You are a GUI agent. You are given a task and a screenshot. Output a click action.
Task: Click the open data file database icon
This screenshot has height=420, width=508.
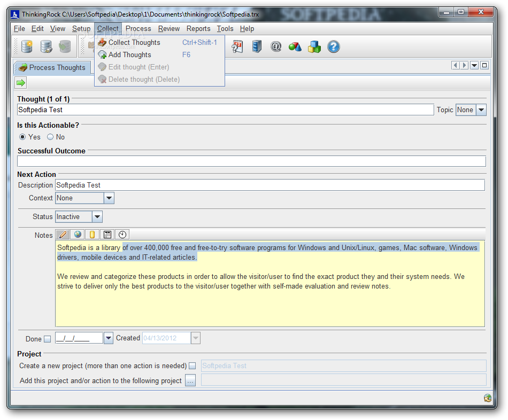coord(46,46)
